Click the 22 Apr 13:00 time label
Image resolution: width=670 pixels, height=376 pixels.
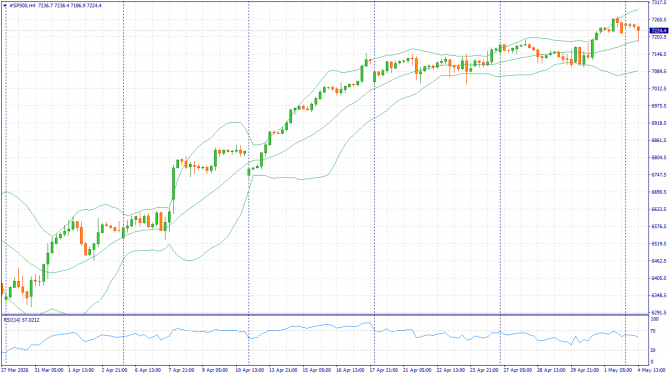coord(450,370)
